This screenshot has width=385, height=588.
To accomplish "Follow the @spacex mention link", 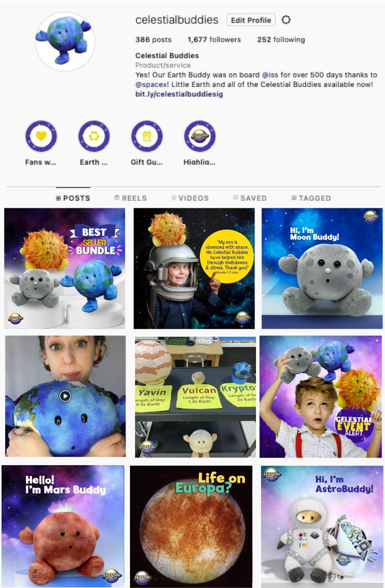I will click(x=151, y=84).
